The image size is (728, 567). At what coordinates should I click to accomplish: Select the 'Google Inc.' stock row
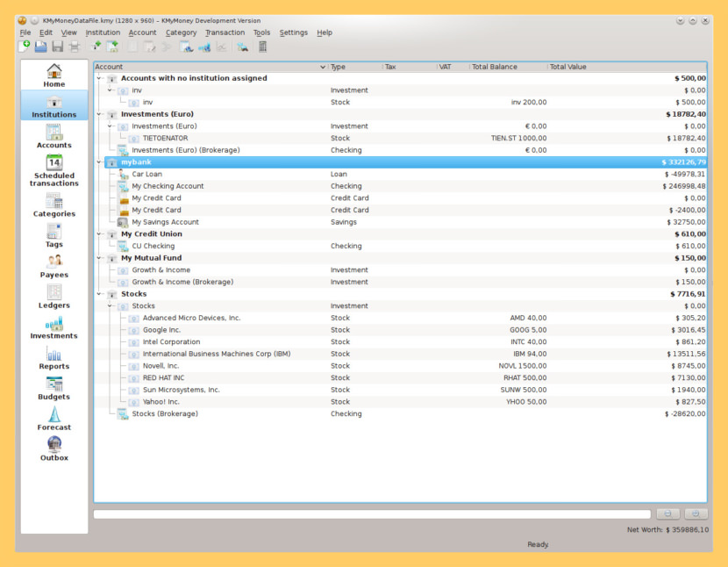click(x=401, y=330)
